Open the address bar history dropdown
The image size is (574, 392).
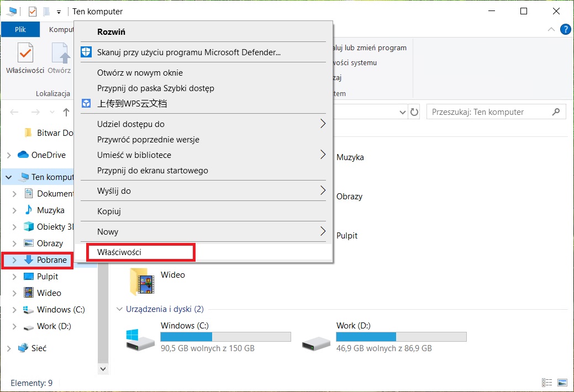point(402,112)
